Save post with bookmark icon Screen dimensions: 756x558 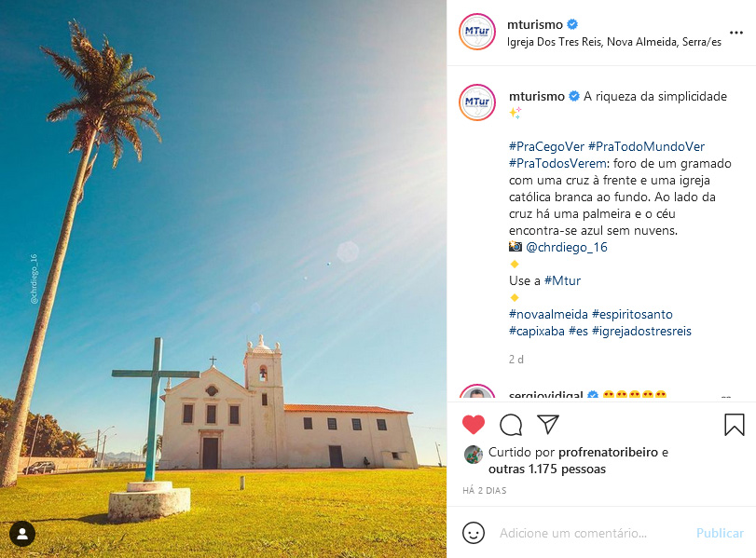coord(735,425)
